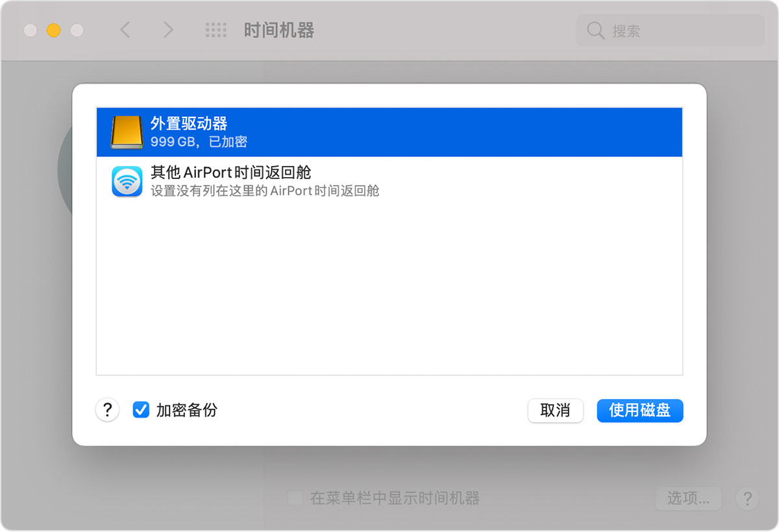Click the green zoom traffic light
This screenshot has width=779, height=532.
coord(77,30)
